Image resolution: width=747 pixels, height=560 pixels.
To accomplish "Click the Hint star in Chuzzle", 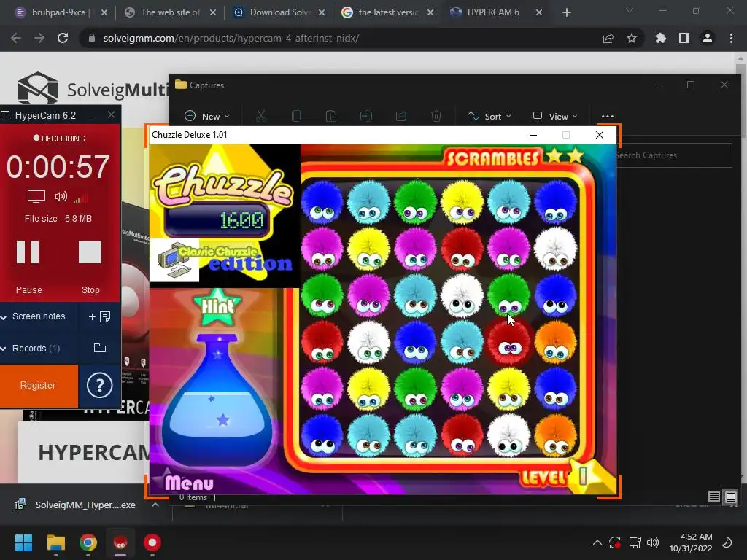I will click(x=217, y=308).
